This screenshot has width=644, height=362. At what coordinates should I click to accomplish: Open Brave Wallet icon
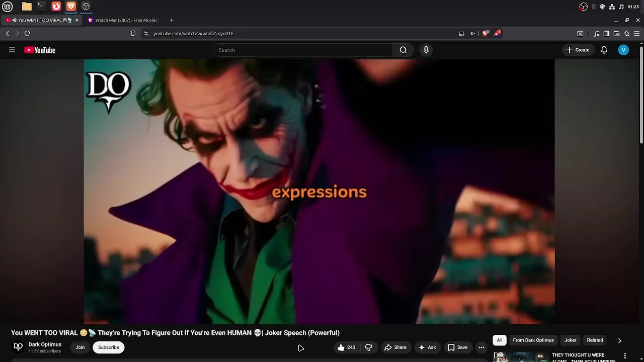[x=616, y=33]
